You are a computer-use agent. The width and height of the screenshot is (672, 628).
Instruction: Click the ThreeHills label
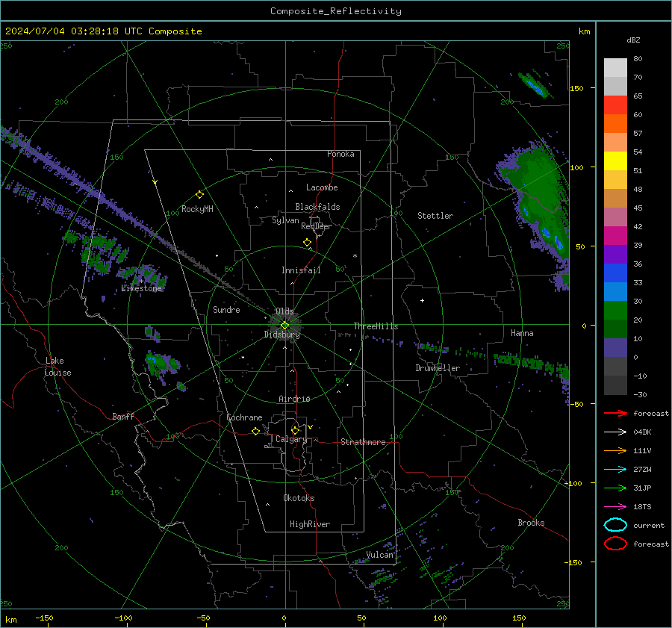click(x=376, y=326)
